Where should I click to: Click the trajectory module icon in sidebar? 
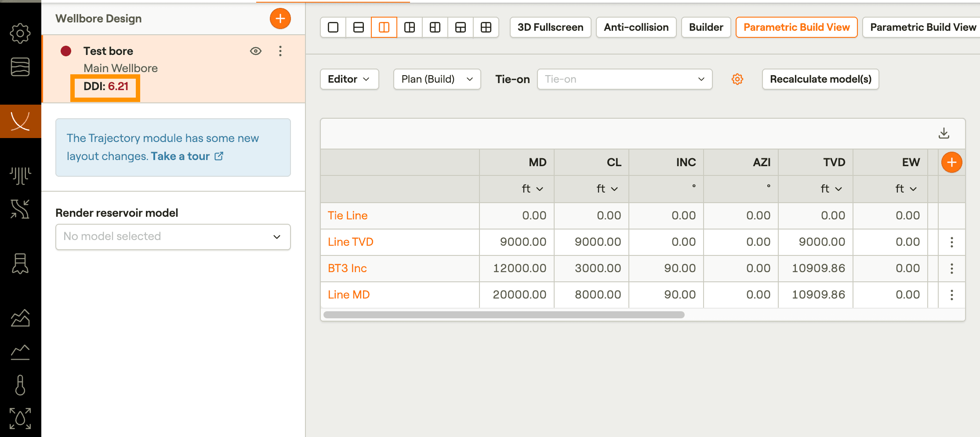[x=20, y=121]
